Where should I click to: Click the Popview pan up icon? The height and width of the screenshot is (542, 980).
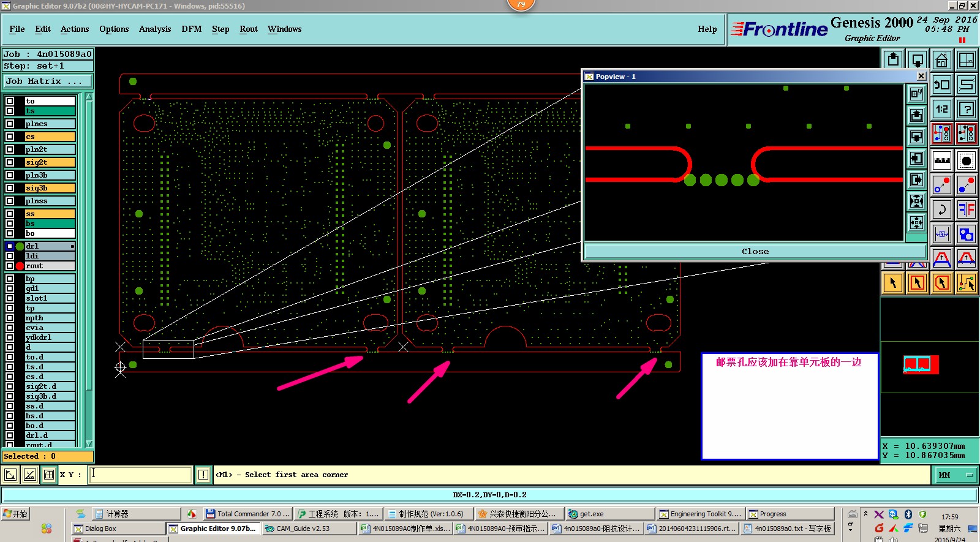point(917,115)
